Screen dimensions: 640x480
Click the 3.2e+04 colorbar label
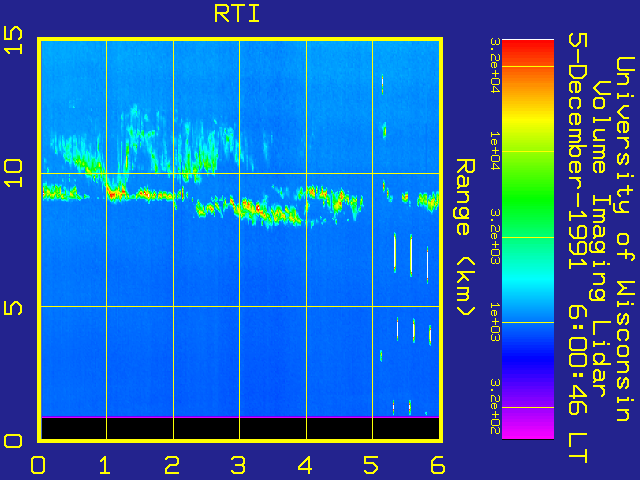(495, 66)
